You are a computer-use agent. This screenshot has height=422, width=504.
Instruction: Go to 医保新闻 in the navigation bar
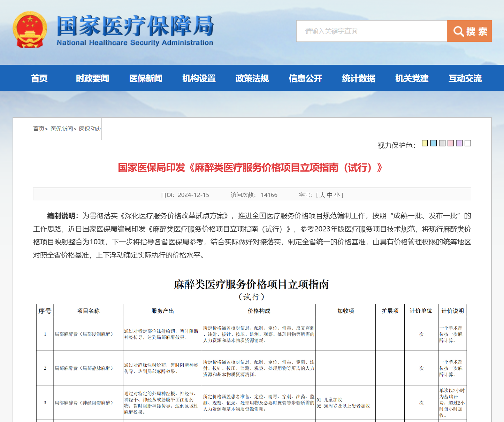(x=146, y=78)
